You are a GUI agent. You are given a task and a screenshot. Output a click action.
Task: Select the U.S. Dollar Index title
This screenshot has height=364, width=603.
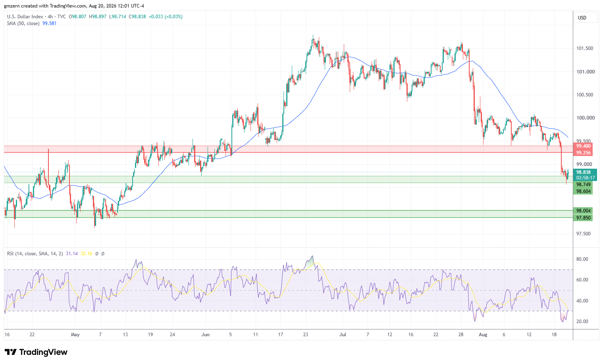click(25, 17)
